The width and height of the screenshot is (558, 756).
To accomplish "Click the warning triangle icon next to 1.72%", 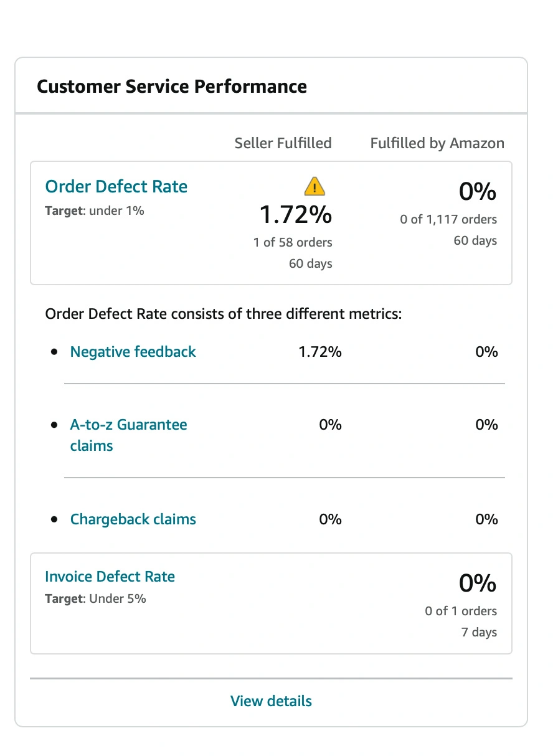I will (x=314, y=186).
